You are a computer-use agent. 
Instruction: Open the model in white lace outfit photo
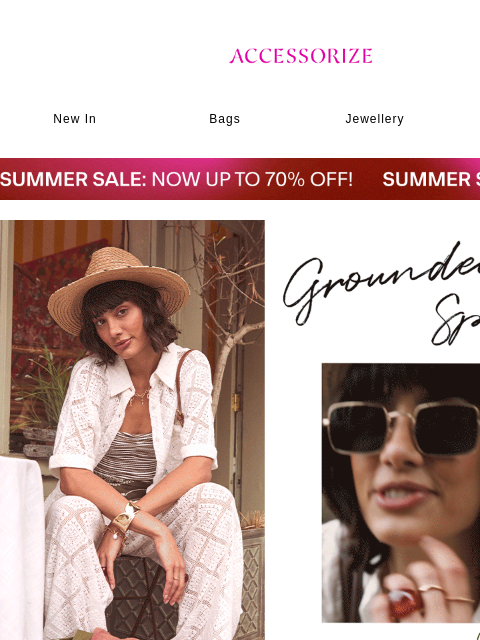[x=132, y=430]
